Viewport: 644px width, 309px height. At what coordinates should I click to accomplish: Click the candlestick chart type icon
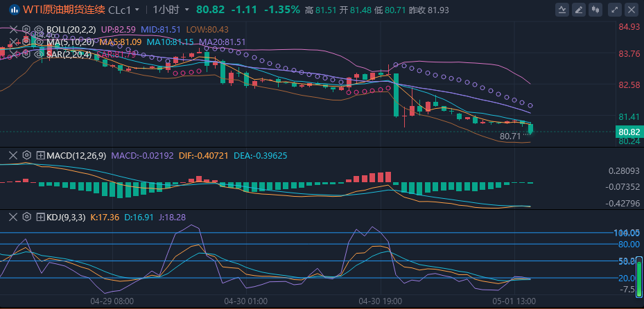click(x=595, y=10)
